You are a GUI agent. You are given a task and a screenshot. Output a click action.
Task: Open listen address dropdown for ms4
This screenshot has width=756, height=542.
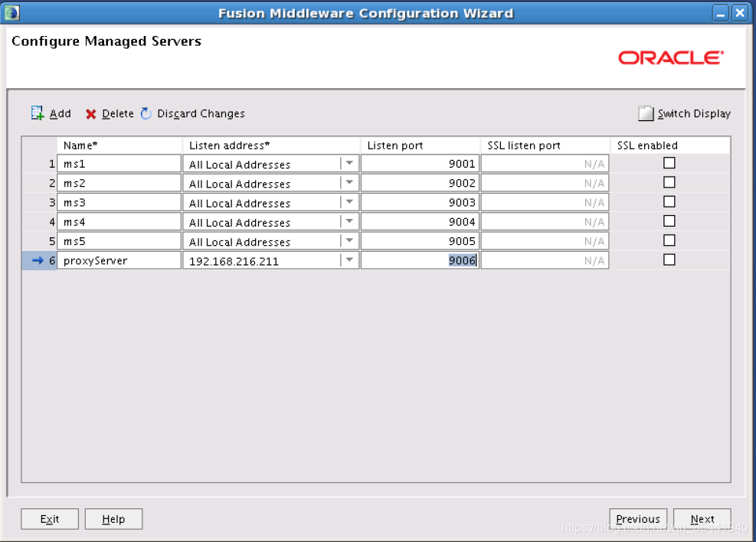(349, 221)
